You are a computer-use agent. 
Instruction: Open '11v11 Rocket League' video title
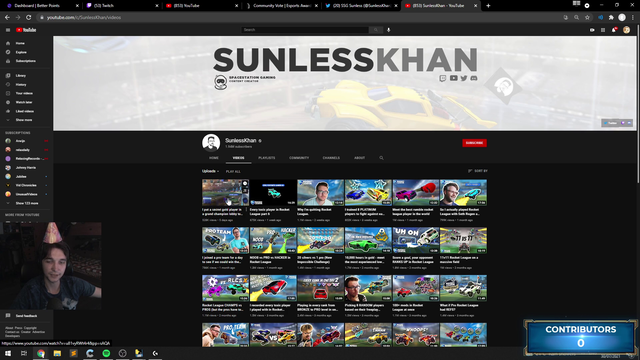[460, 260]
